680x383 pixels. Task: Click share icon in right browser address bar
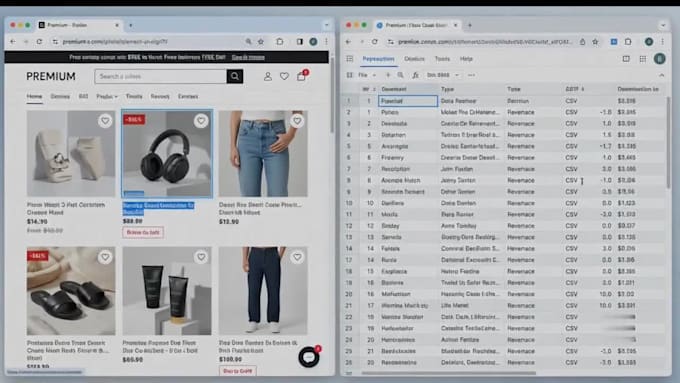click(x=582, y=42)
